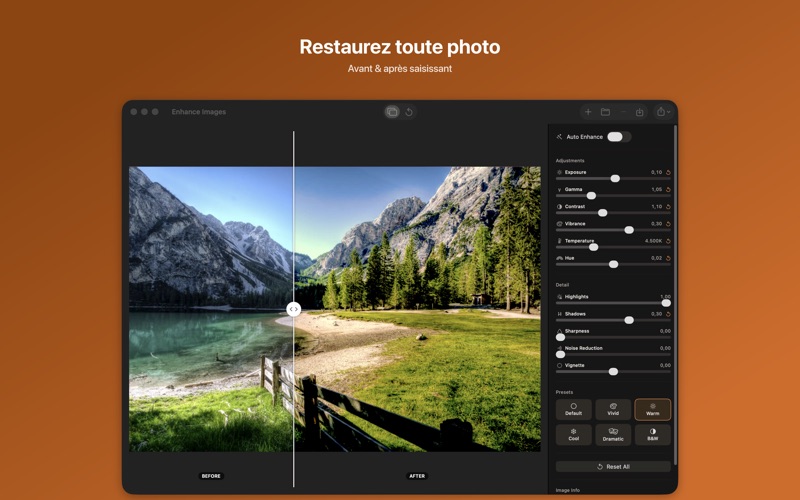800x500 pixels.
Task: Click the Adjustments section header
Action: [570, 161]
